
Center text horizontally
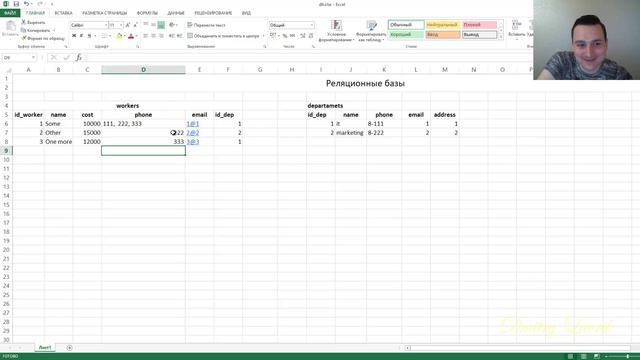click(x=153, y=36)
